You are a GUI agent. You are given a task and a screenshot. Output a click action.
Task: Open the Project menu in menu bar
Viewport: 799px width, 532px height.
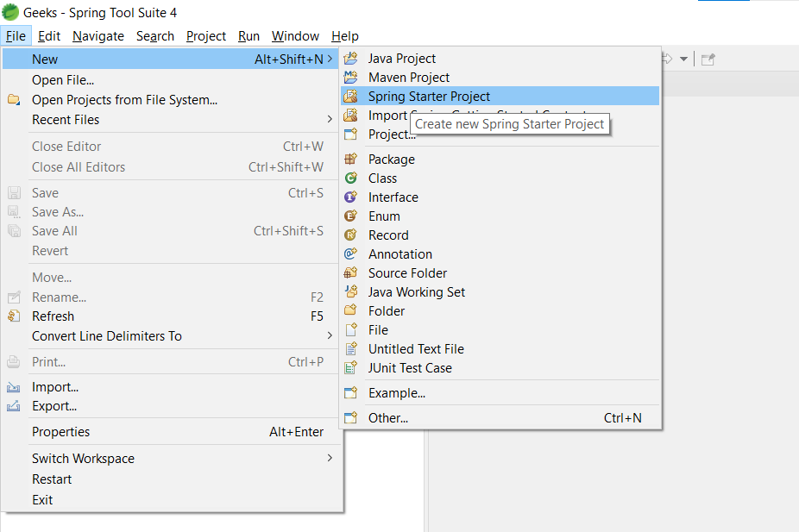tap(206, 36)
